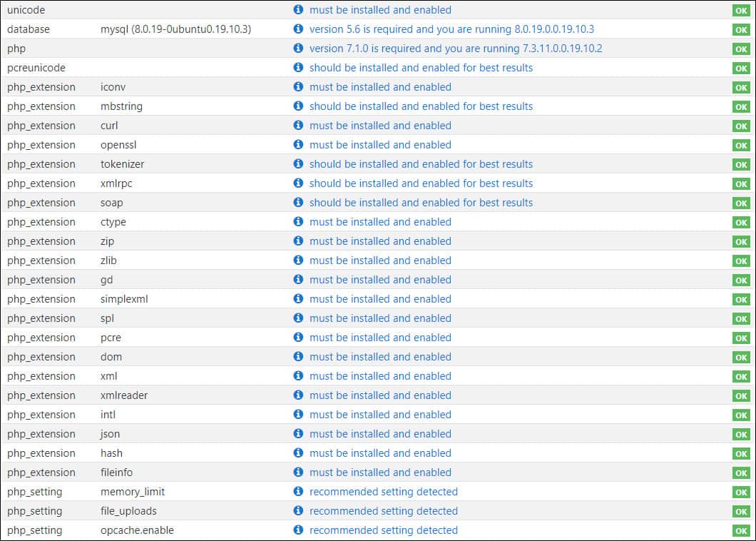
Task: Open the unicode requirement details link
Action: tap(380, 10)
